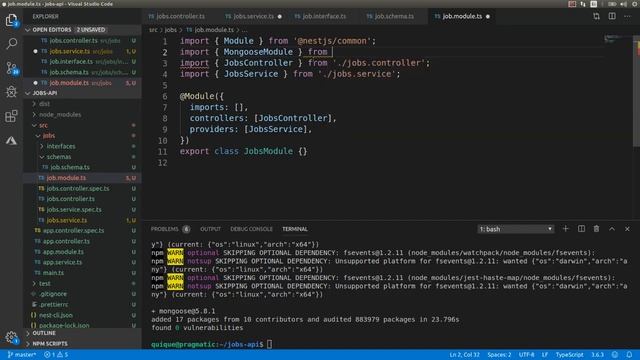
Task: Click the jobs breadcrumb segment
Action: click(171, 30)
